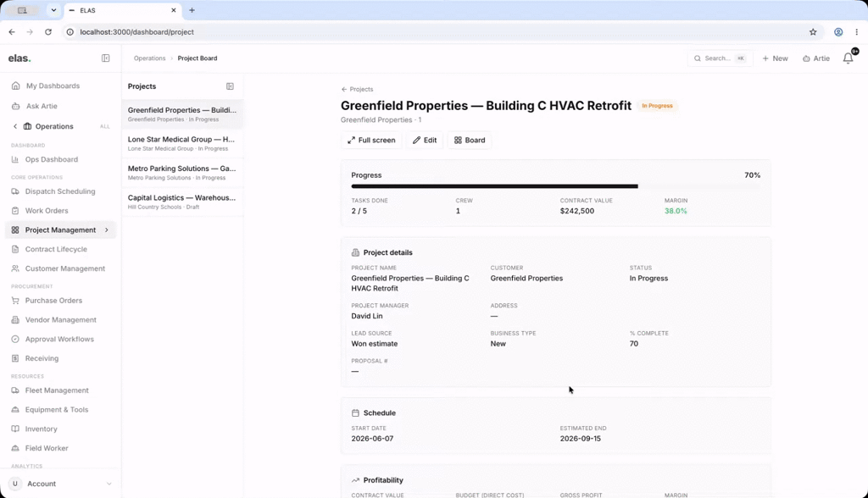Select Metro Parking Solutions project
Image resolution: width=868 pixels, height=498 pixels.
coord(182,173)
